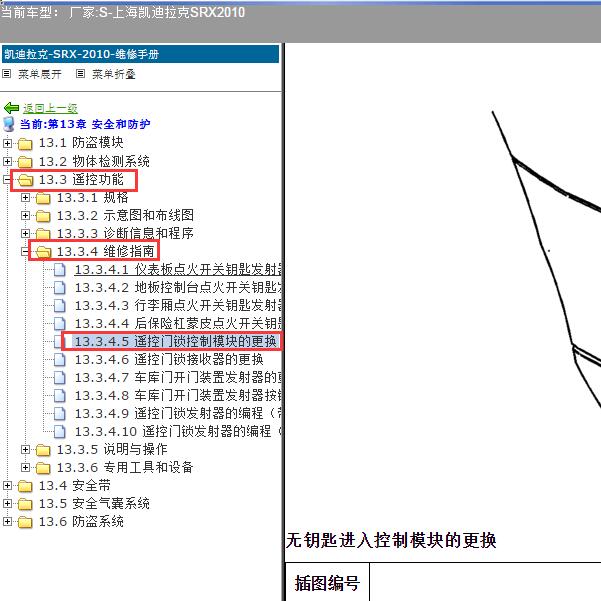Click the 无钥匙进入控制模块的更换 heading
The width and height of the screenshot is (601, 601).
coord(391,540)
